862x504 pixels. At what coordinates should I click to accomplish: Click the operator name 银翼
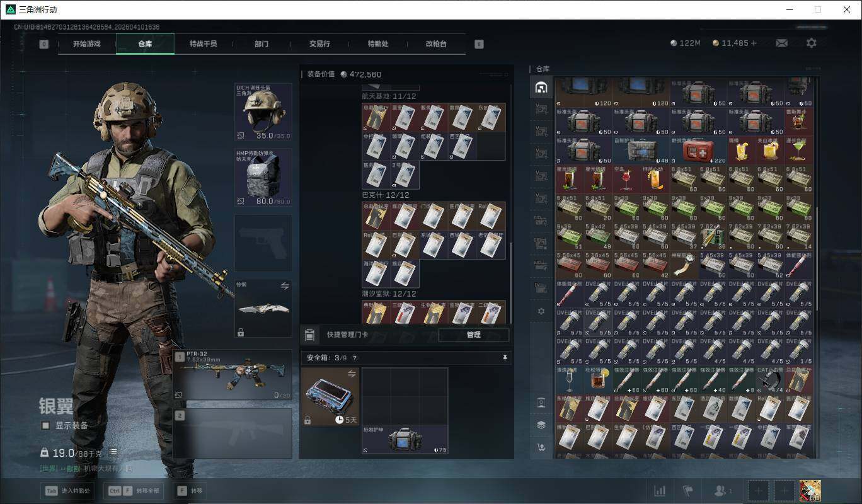(x=56, y=406)
